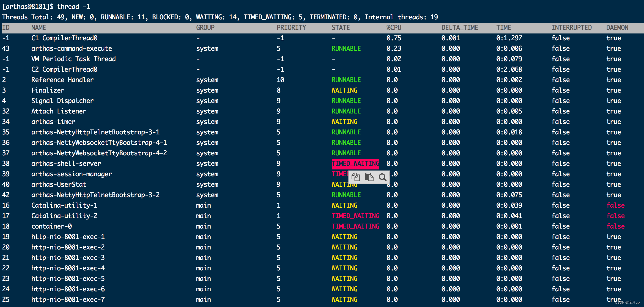The width and height of the screenshot is (644, 307).
Task: Click the INTERRUPTED column header
Action: tap(572, 27)
